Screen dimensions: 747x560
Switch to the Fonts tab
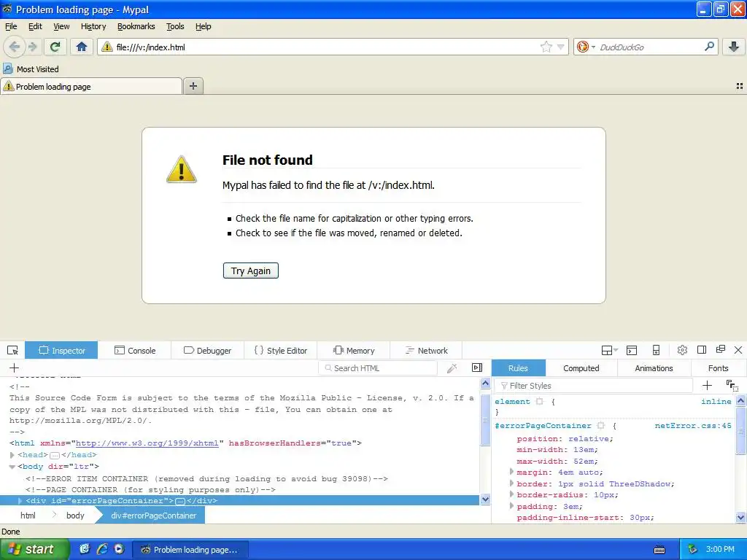click(x=718, y=368)
